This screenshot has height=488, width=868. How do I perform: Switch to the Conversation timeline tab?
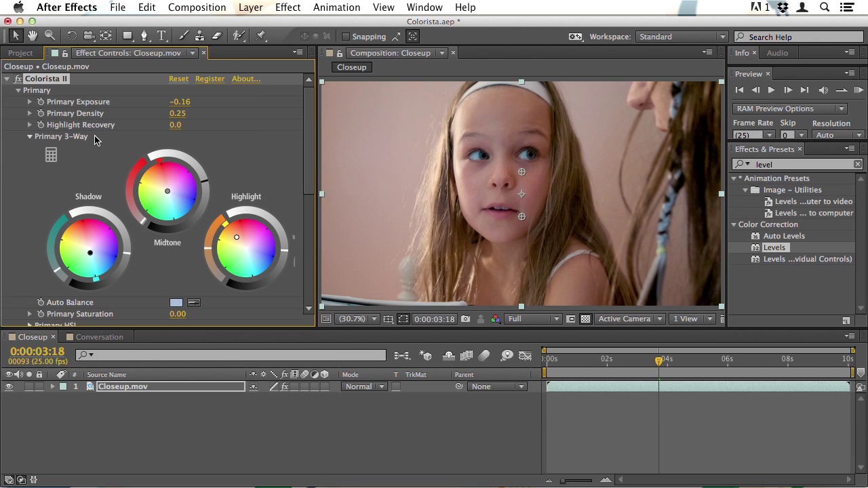point(99,337)
